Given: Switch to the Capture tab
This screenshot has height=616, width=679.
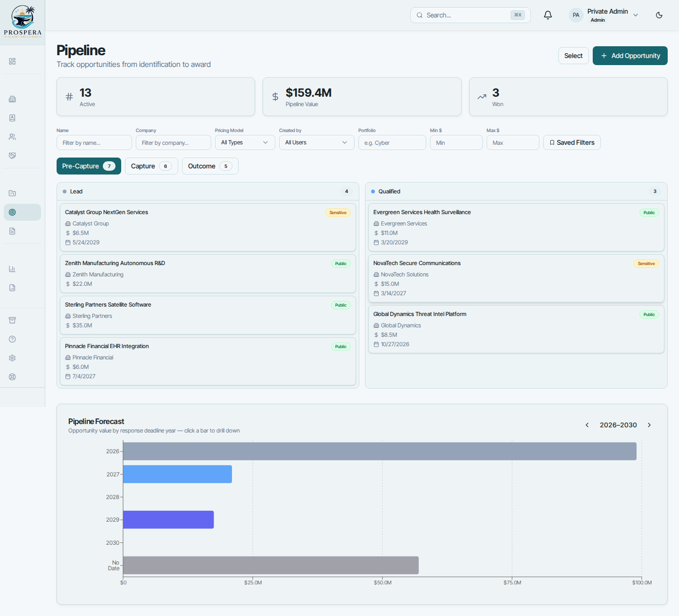Looking at the screenshot, I should tap(151, 166).
